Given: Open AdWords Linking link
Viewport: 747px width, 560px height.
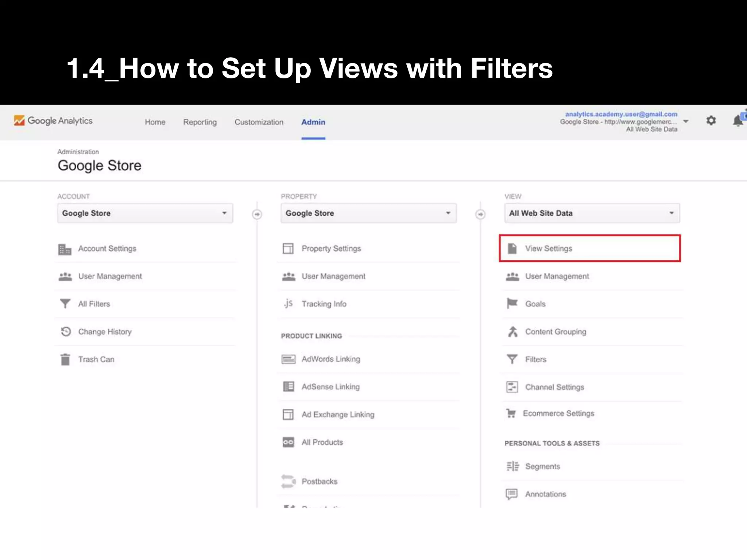Looking at the screenshot, I should pos(331,359).
